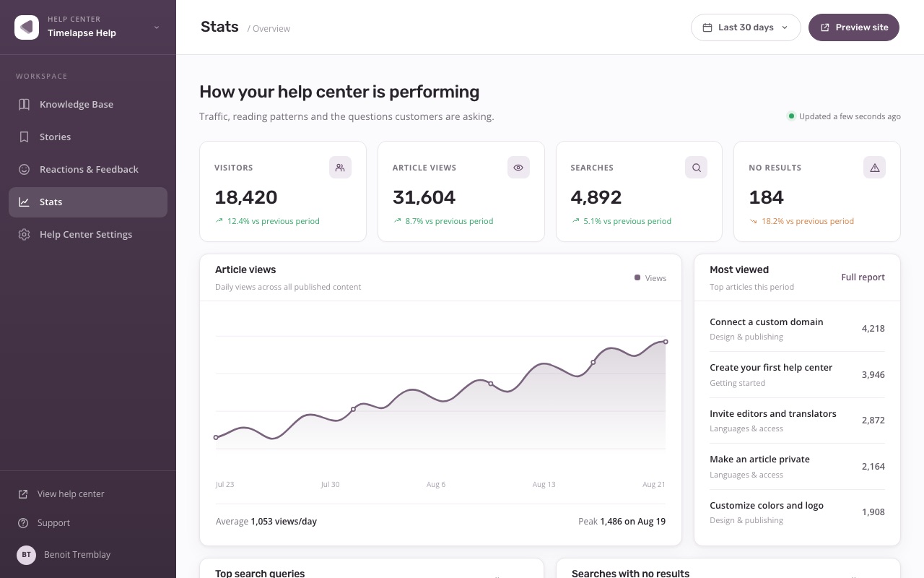Open the Last 30 days date range dropdown

pos(746,27)
